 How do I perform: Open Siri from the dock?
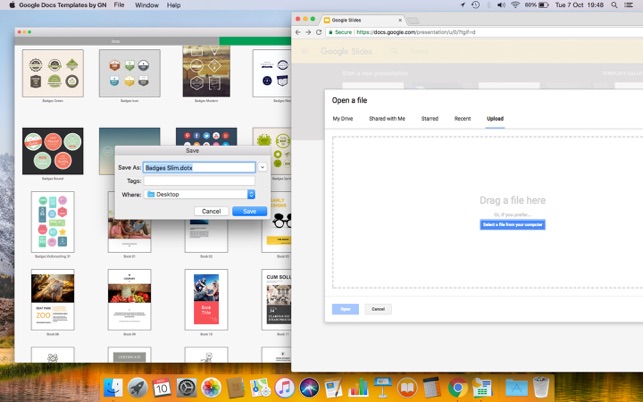coord(309,387)
